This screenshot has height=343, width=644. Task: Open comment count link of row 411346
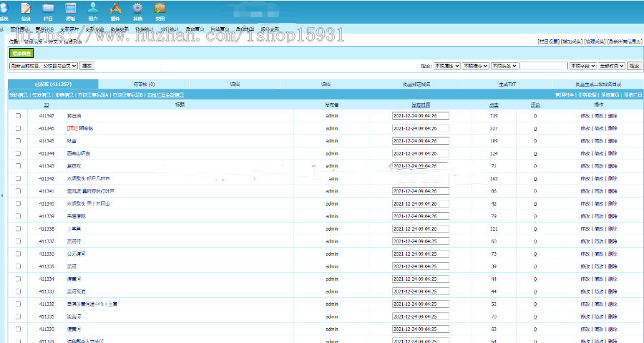[535, 128]
